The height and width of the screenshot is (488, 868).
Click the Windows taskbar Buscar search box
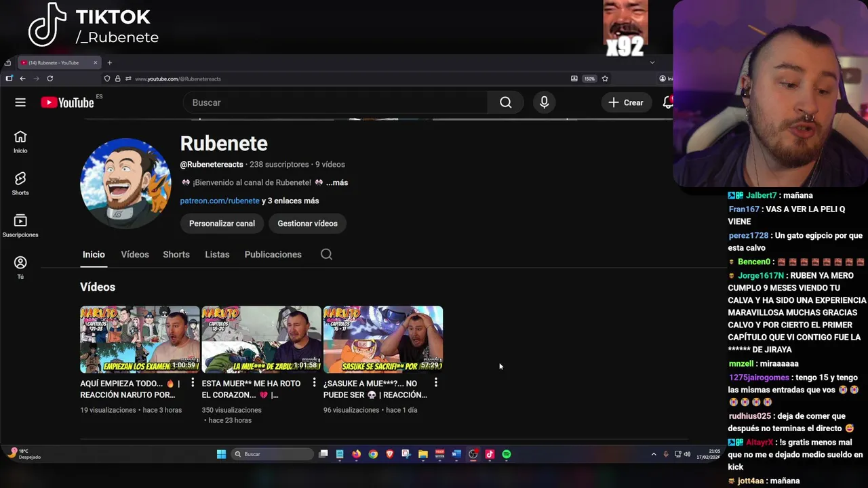[x=271, y=454]
